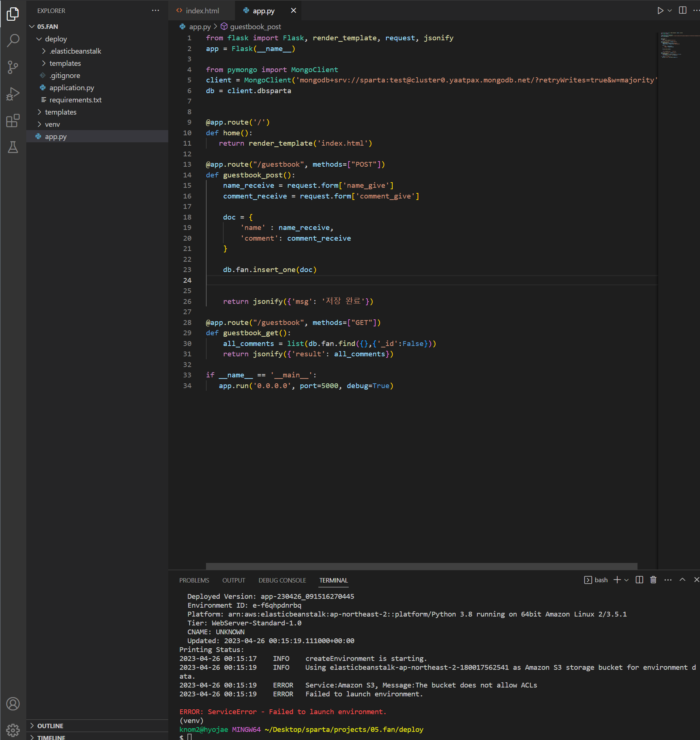Open requirements.txt in the explorer
700x740 pixels.
97,100
